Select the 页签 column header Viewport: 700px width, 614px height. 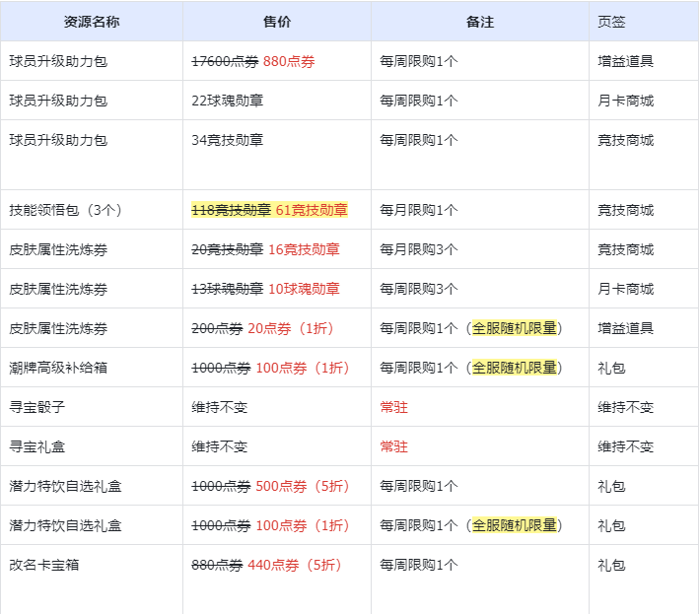[x=611, y=22]
